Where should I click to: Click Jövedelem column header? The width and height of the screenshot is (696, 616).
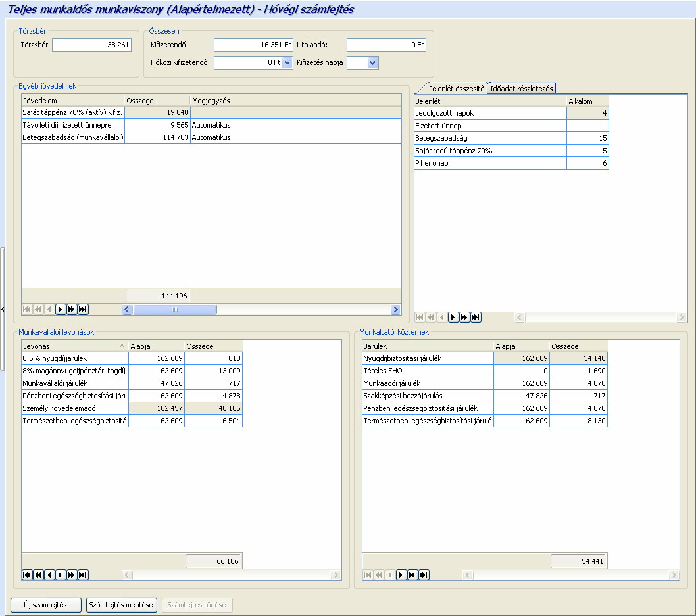73,101
